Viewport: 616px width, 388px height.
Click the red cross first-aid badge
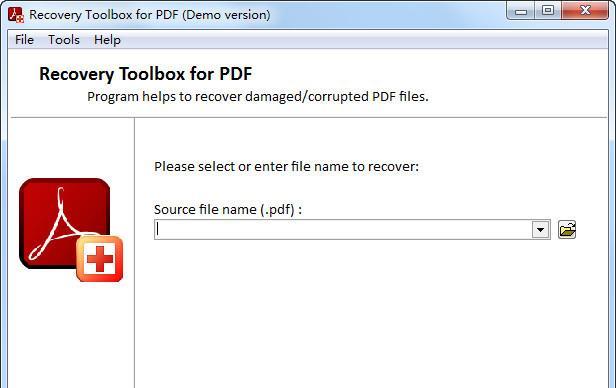tap(100, 259)
